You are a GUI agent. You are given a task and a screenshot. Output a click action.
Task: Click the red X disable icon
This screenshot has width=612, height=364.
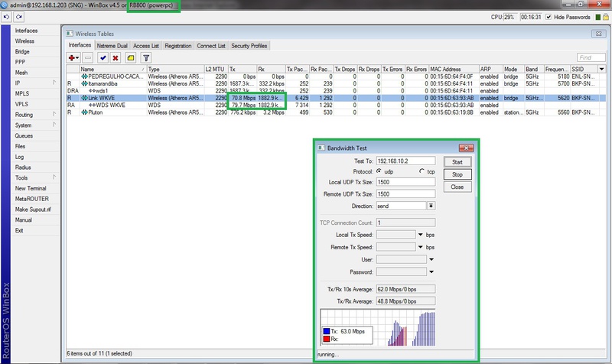click(x=116, y=57)
